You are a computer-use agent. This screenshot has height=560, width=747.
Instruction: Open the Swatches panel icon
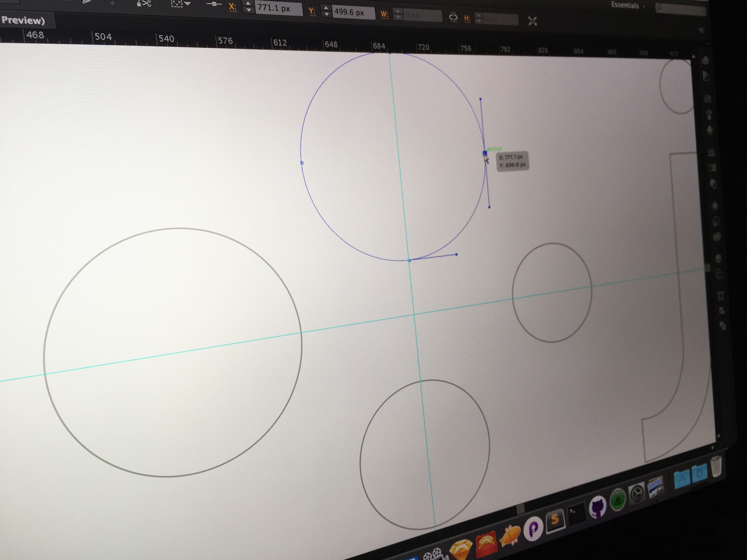tap(707, 99)
